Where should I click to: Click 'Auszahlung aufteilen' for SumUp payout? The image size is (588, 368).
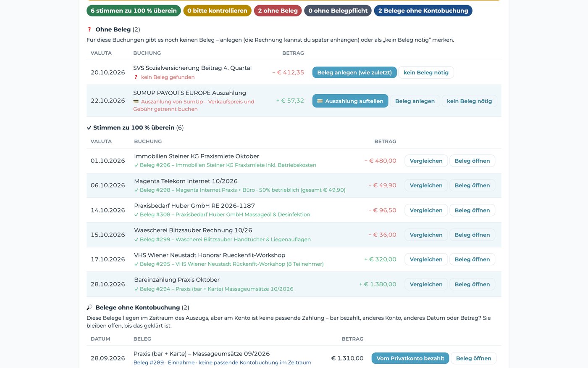pyautogui.click(x=350, y=101)
